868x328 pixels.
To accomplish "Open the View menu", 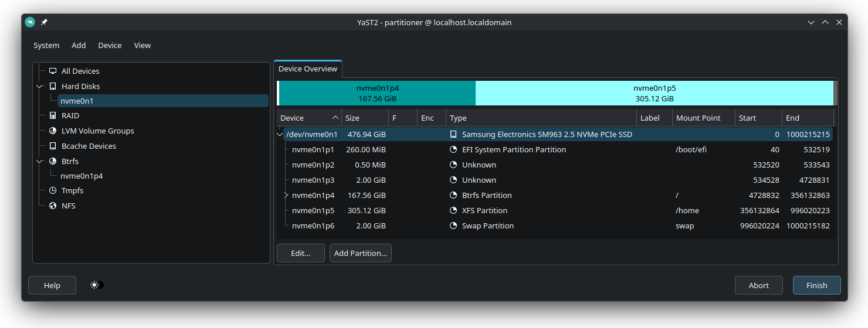I will (x=143, y=45).
